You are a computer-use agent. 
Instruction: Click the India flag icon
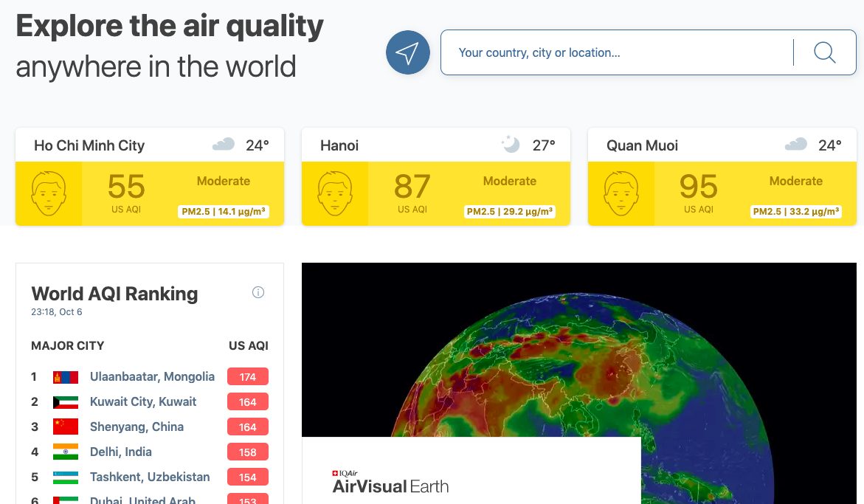66,452
